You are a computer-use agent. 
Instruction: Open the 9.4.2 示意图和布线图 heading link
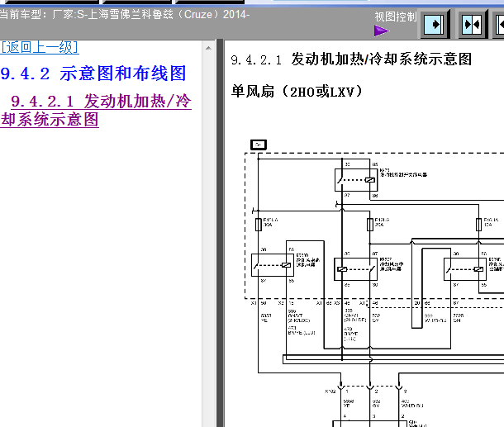point(93,74)
